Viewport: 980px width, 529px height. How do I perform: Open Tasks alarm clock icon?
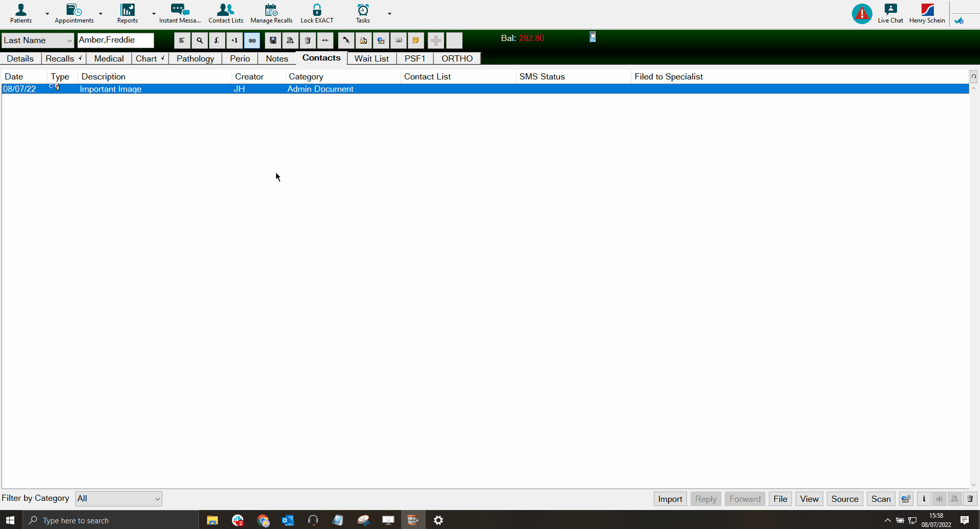click(363, 13)
